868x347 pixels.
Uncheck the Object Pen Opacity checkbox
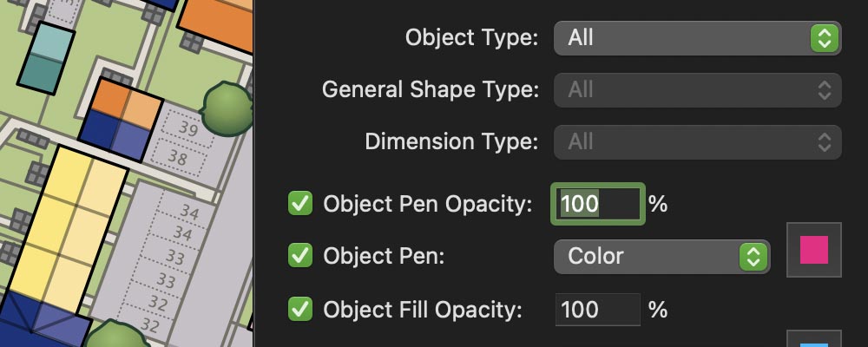pyautogui.click(x=300, y=204)
